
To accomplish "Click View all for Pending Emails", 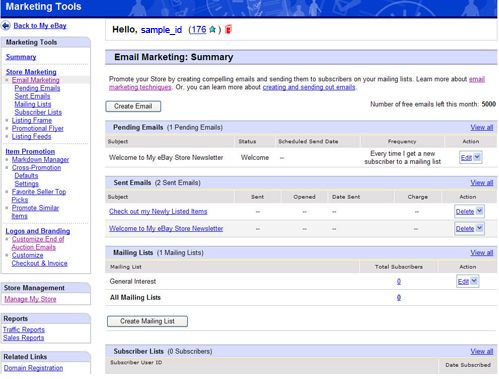I will 482,127.
